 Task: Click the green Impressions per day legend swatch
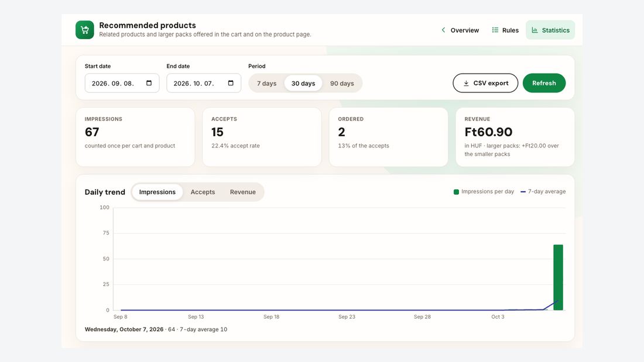pos(456,192)
